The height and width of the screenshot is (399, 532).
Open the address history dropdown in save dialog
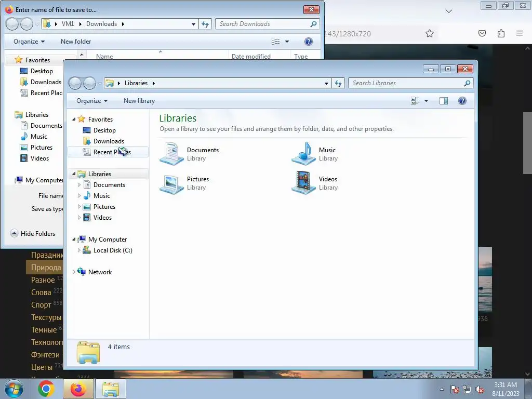tap(193, 24)
